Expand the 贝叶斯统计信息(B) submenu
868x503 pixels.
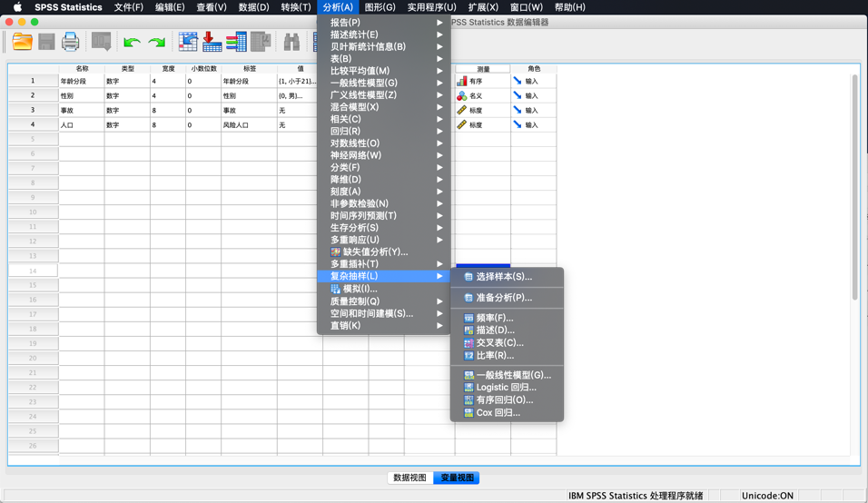384,47
